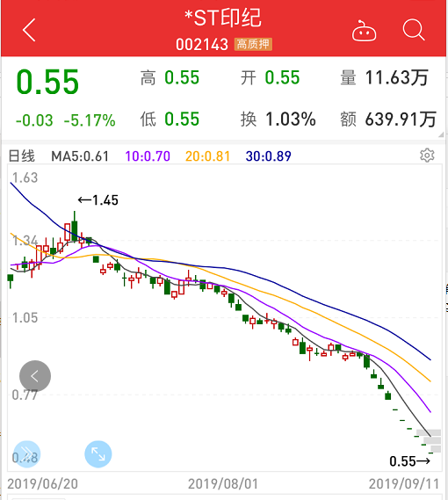Tap the 002143 stock code

202,44
